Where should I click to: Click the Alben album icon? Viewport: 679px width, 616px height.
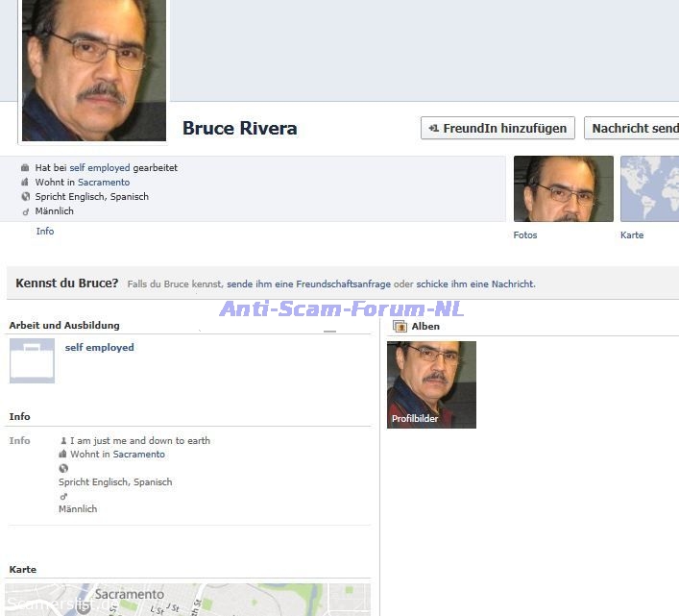tap(400, 327)
